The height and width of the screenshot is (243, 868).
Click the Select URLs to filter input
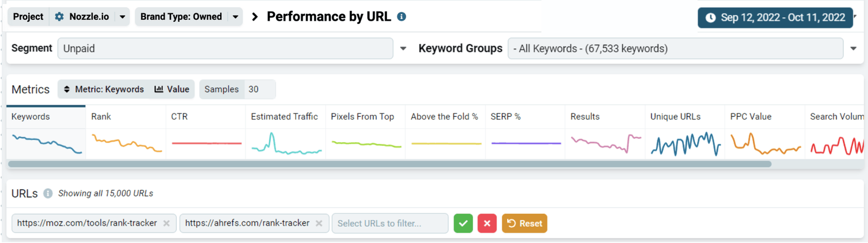(x=390, y=223)
